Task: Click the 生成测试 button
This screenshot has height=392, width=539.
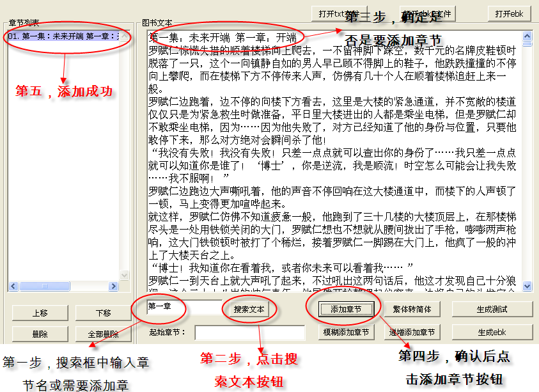Action: [492, 309]
